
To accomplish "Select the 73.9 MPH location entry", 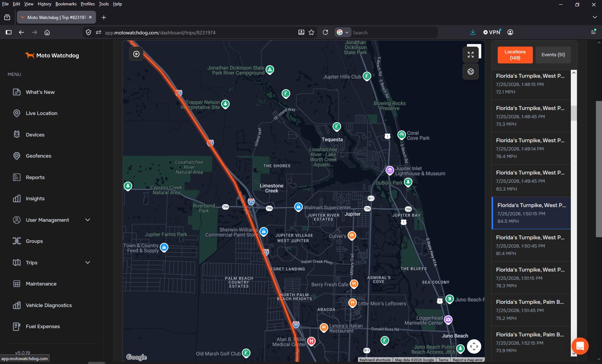I will (531, 341).
